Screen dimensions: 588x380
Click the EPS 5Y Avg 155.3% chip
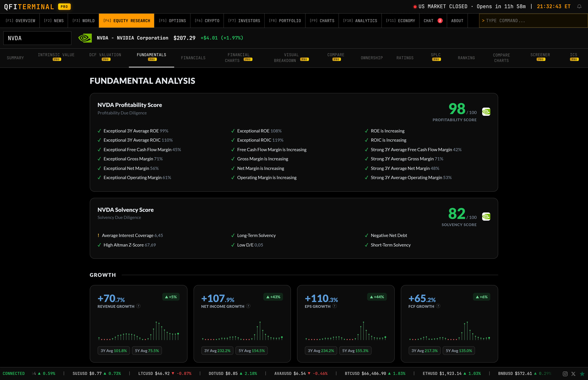coord(355,351)
